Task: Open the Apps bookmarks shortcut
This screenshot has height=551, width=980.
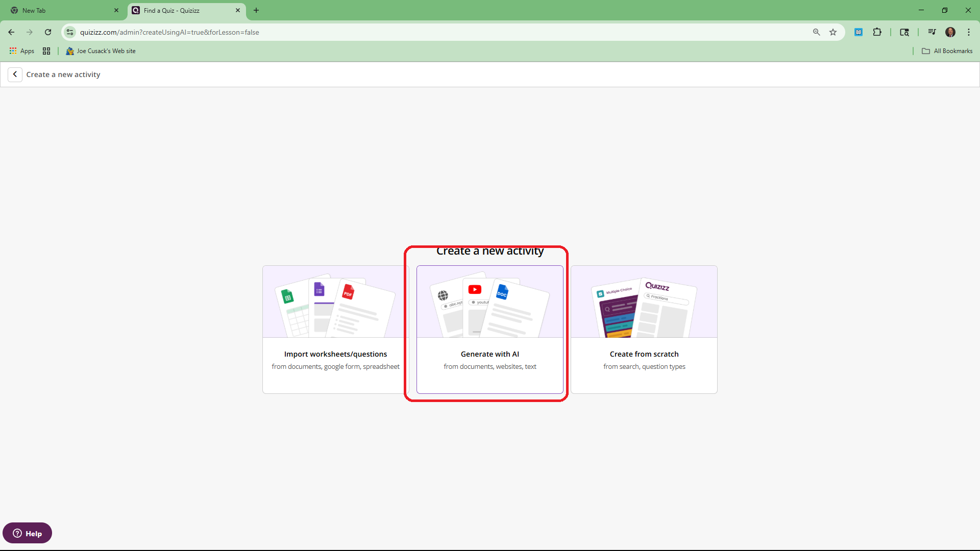Action: coord(21,51)
